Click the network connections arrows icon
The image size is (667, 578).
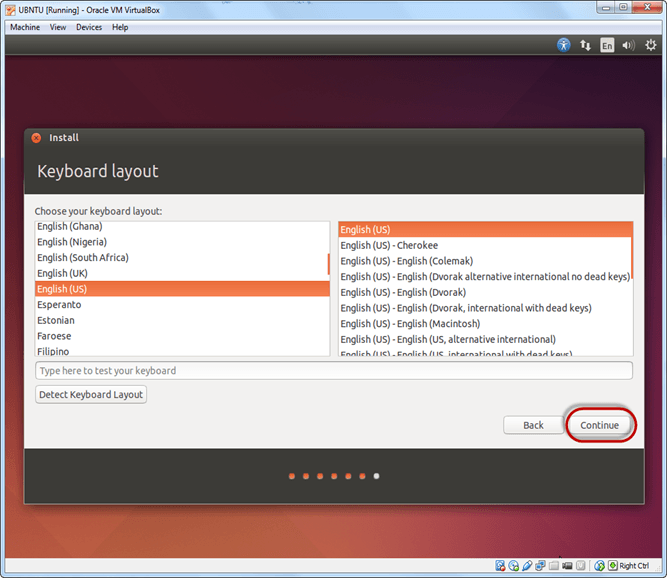click(x=586, y=45)
